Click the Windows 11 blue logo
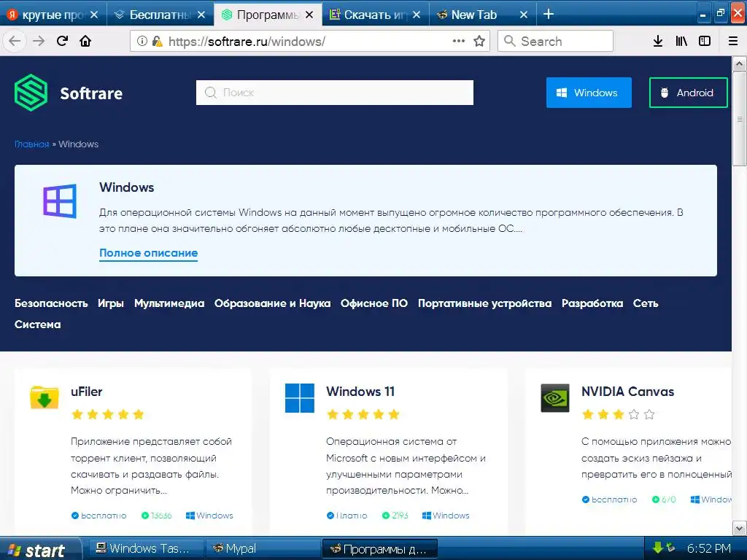Viewport: 747px width, 560px height. click(300, 397)
